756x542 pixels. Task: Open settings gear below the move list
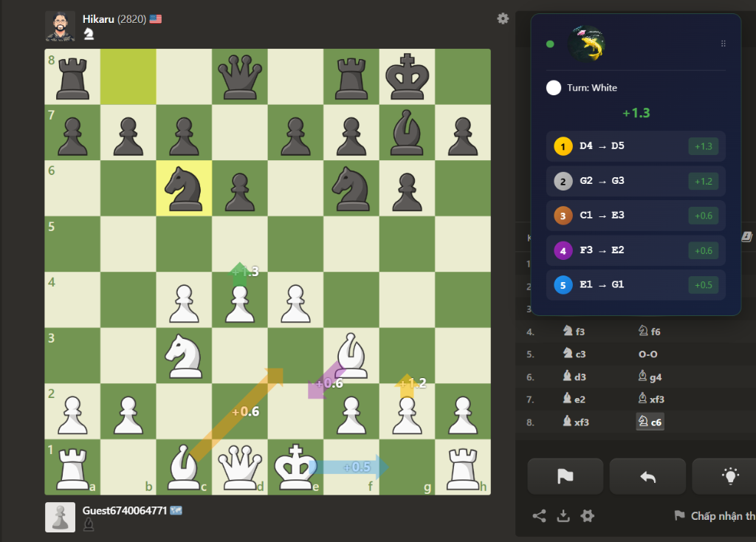coord(588,516)
